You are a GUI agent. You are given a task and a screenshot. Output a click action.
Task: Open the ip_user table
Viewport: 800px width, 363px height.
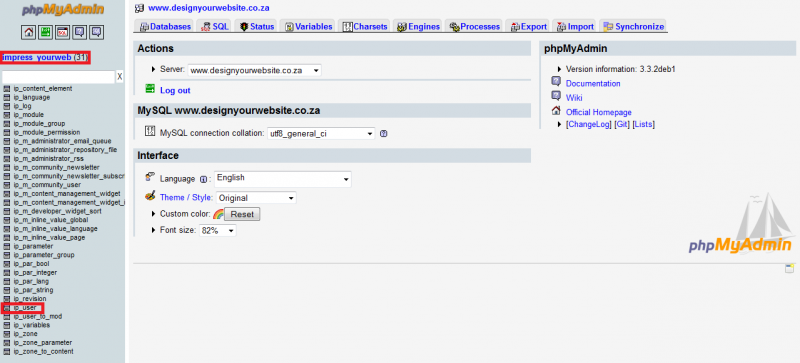point(25,308)
